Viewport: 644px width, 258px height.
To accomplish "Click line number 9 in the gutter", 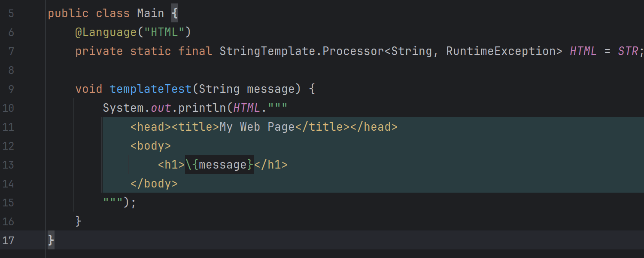I will click(x=11, y=89).
